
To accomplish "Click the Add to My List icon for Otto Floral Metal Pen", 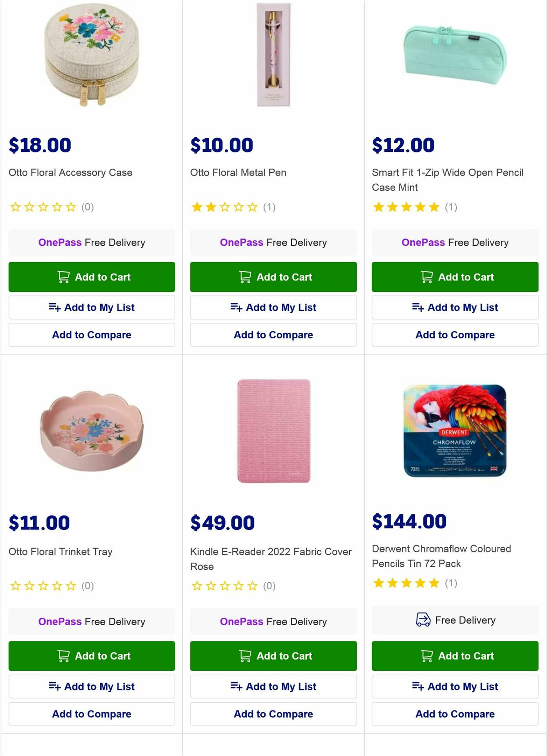I will point(236,307).
